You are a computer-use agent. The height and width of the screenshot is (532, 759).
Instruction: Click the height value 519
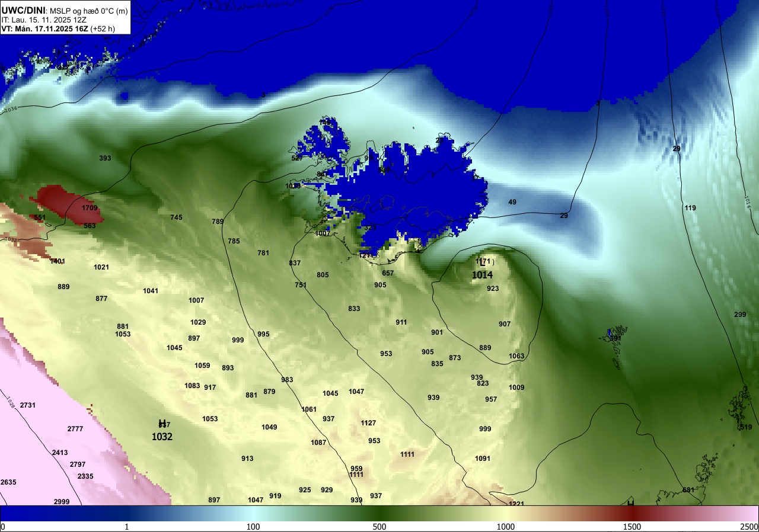point(746,427)
